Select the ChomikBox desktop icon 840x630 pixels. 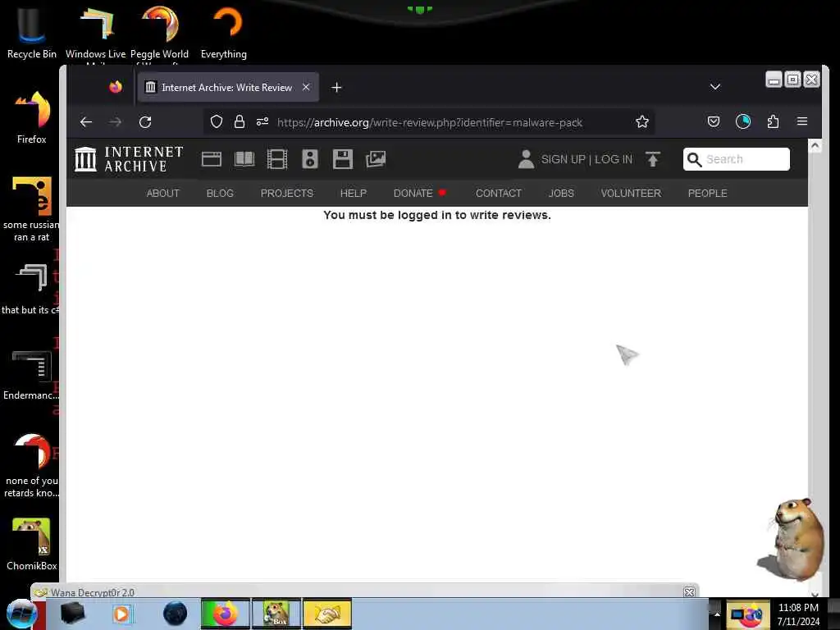coord(32,544)
